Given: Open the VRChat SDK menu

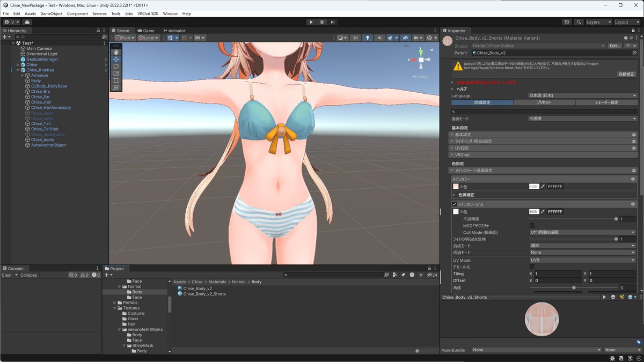Looking at the screenshot, I should (x=148, y=13).
